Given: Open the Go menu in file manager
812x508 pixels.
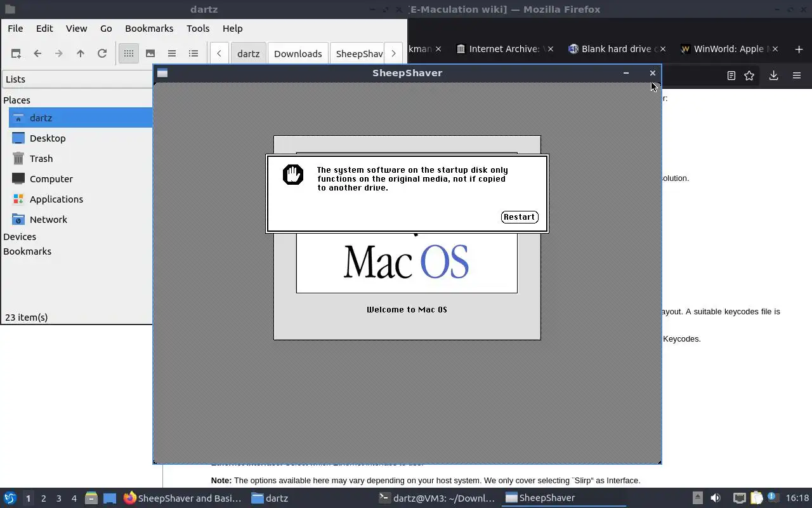Looking at the screenshot, I should pos(106,29).
